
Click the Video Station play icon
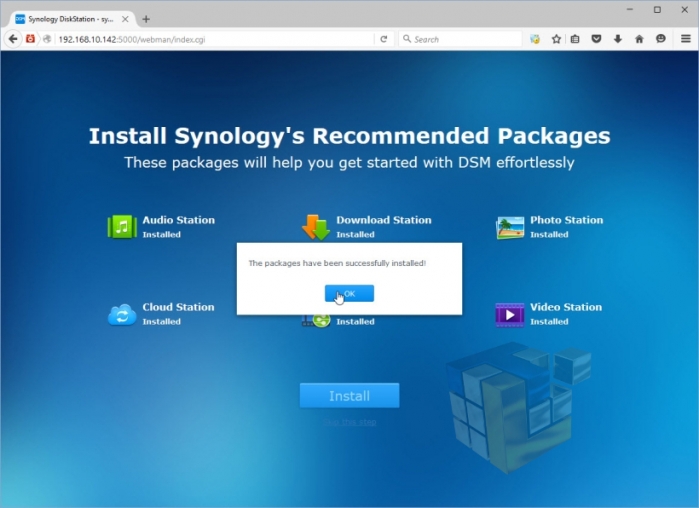[510, 315]
